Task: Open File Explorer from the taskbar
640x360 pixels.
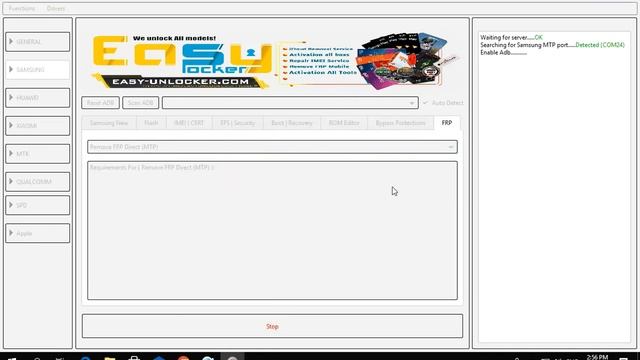Action: point(109,358)
